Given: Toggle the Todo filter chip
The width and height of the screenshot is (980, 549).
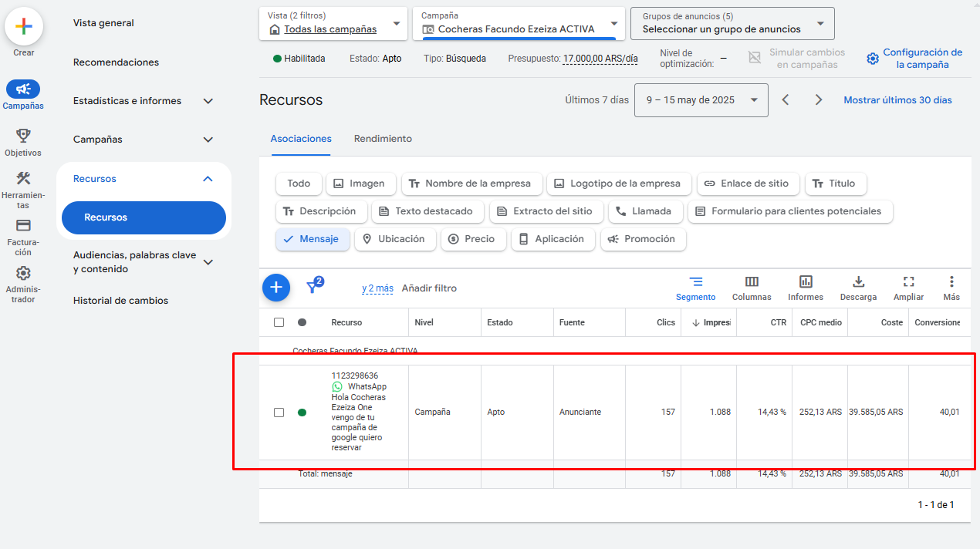Looking at the screenshot, I should pos(299,184).
